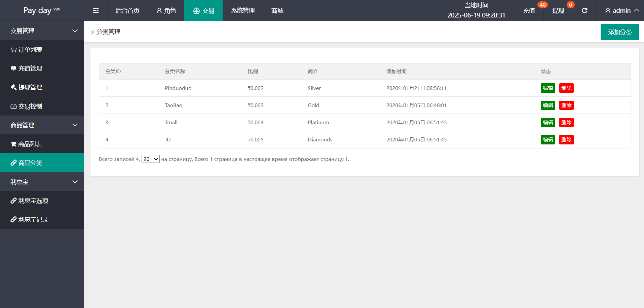Open the 后台首页 top menu

pos(127,11)
